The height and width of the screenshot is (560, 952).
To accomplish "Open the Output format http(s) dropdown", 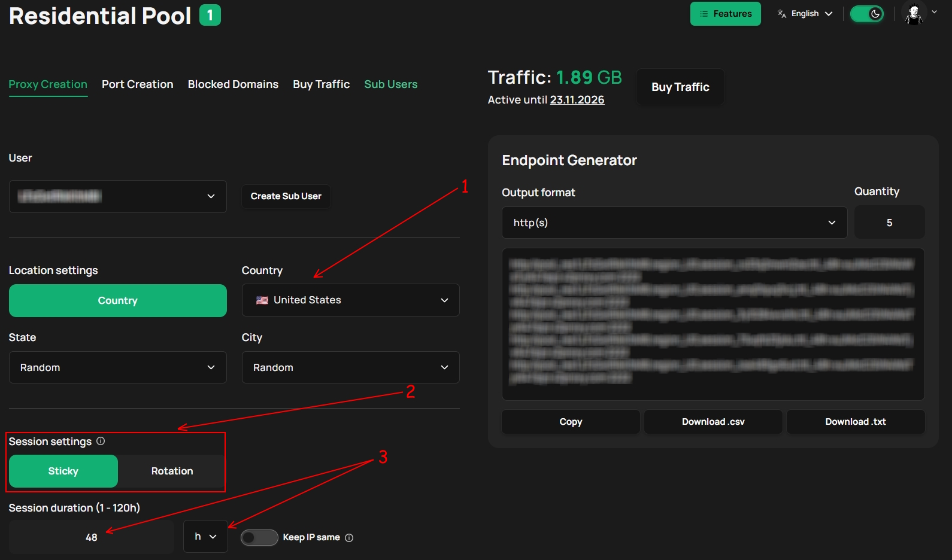I will [x=675, y=223].
